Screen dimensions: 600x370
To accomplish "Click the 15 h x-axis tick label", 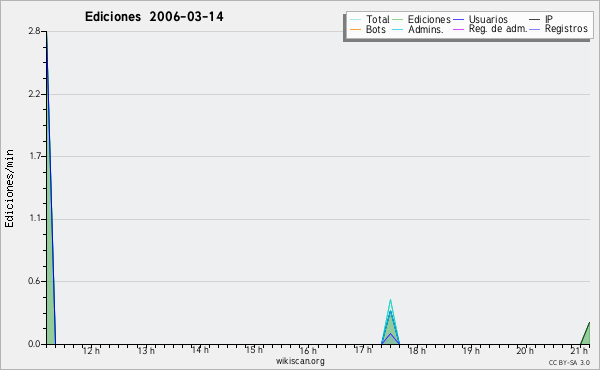I will point(254,350).
